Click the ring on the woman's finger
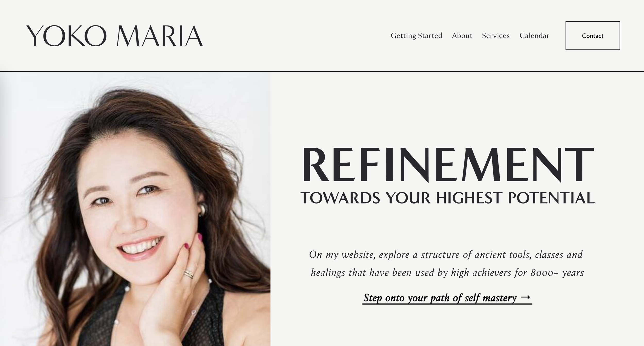The height and width of the screenshot is (346, 644). pyautogui.click(x=189, y=274)
